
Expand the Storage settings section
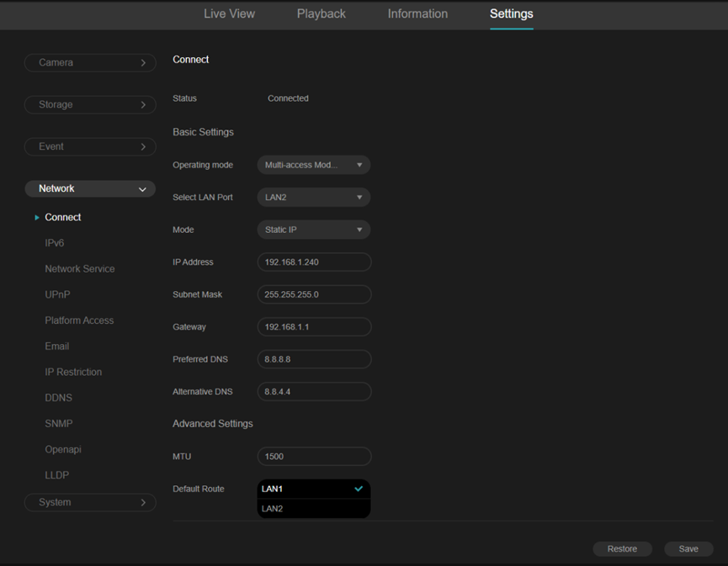point(90,105)
